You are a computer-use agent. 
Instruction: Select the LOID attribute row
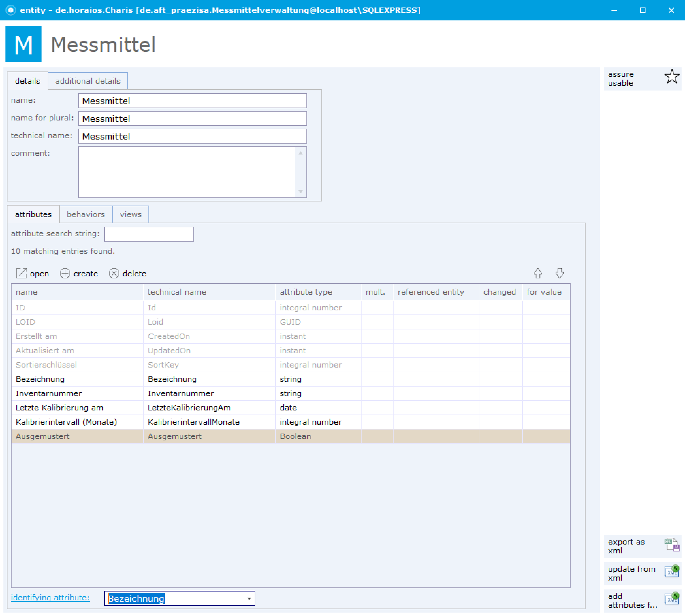coord(291,322)
